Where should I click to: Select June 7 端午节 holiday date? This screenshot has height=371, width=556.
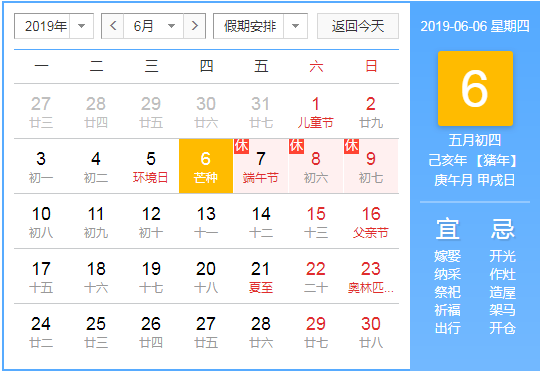261,166
